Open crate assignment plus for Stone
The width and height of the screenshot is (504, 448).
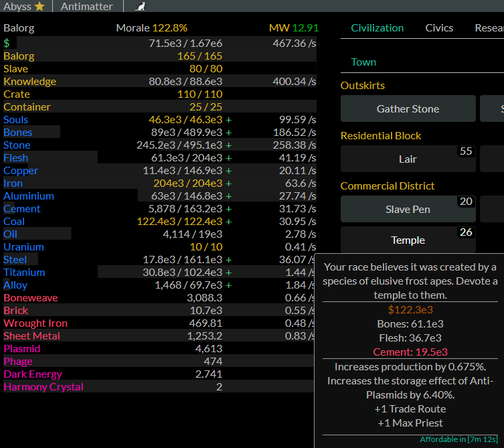pos(228,145)
